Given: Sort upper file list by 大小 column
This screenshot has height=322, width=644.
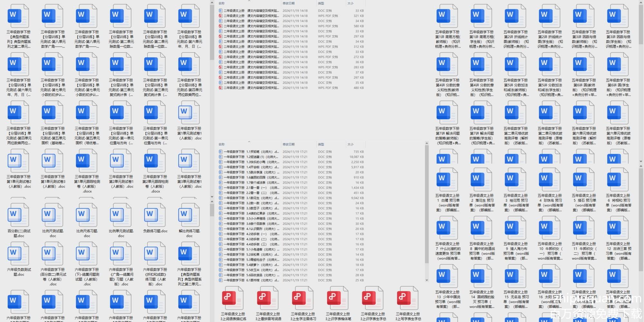Looking at the screenshot, I should click(350, 4).
